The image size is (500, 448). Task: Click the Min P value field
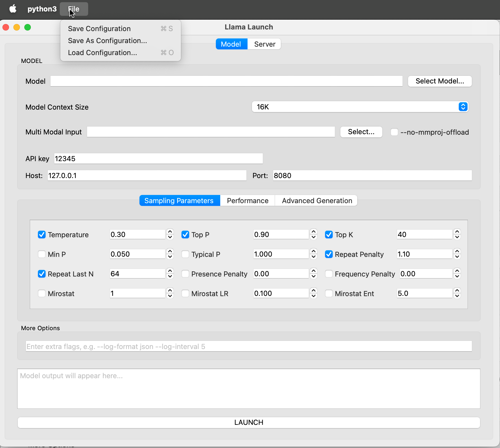point(138,254)
